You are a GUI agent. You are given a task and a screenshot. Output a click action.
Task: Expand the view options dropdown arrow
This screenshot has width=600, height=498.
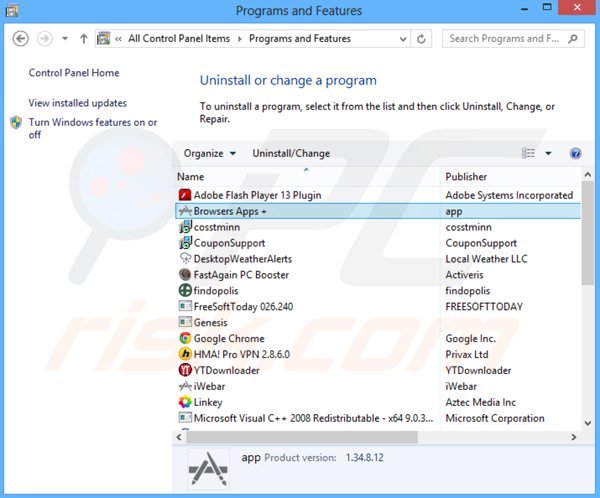[548, 153]
